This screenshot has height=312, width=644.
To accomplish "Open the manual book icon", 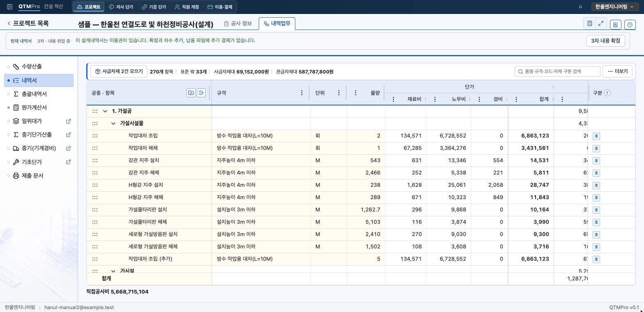I will (615, 25).
